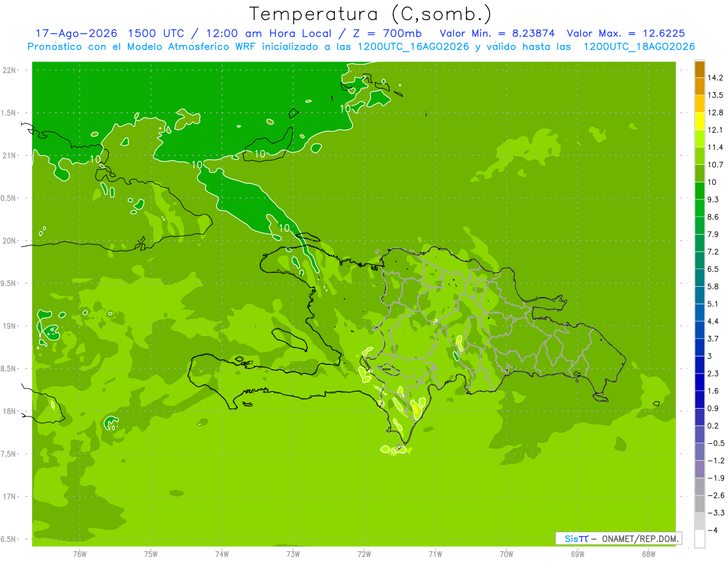The width and height of the screenshot is (728, 562).
Task: Click the "22N" latitude label
Action: tap(10, 70)
